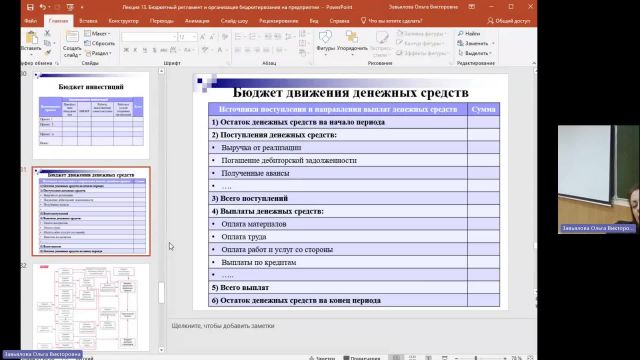
Task: Click the Cut scissors icon
Action: tap(47, 33)
